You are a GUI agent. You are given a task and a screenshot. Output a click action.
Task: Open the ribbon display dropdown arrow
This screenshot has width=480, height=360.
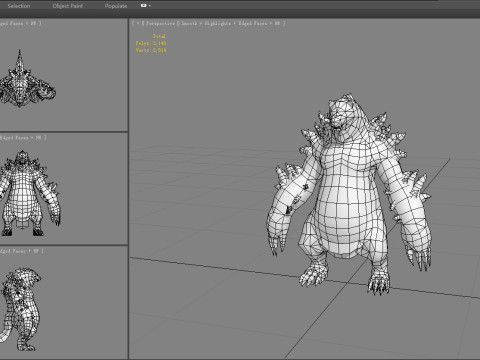(x=150, y=6)
